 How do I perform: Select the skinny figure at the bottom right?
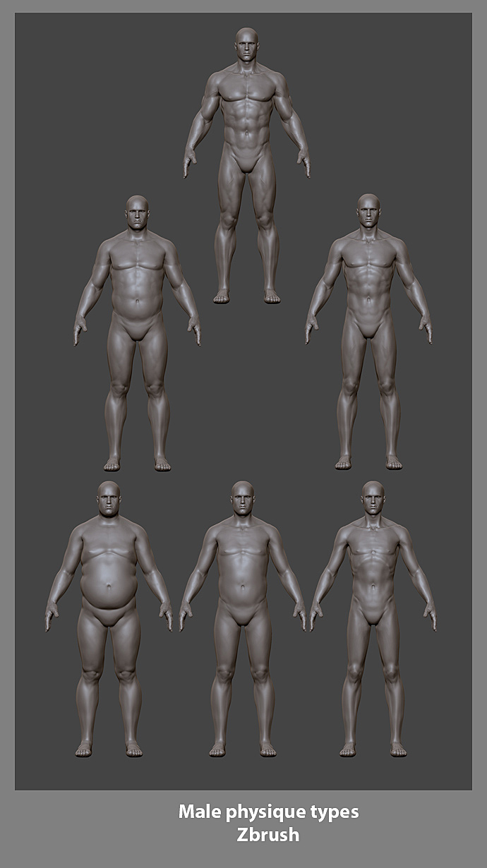click(x=373, y=619)
